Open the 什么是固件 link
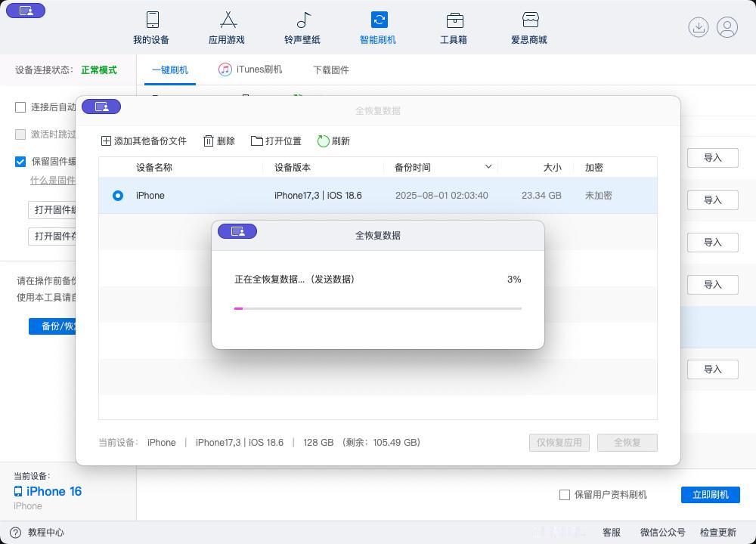 53,181
